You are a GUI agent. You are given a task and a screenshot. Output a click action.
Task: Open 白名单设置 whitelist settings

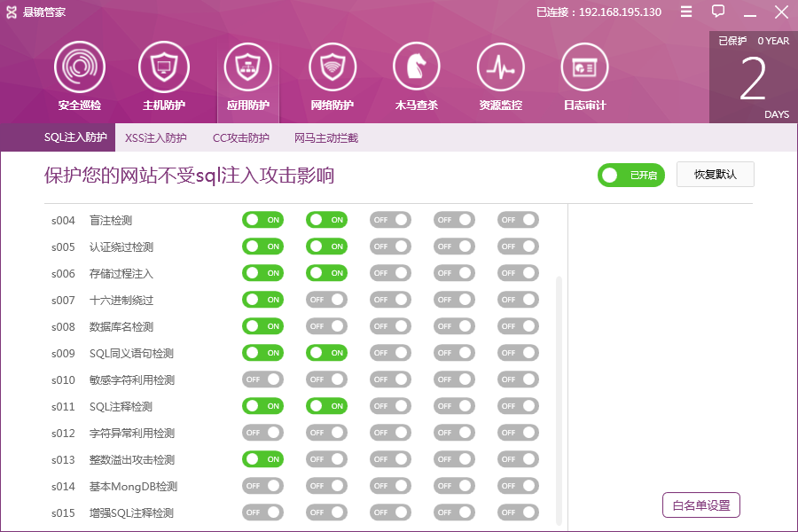pos(701,505)
